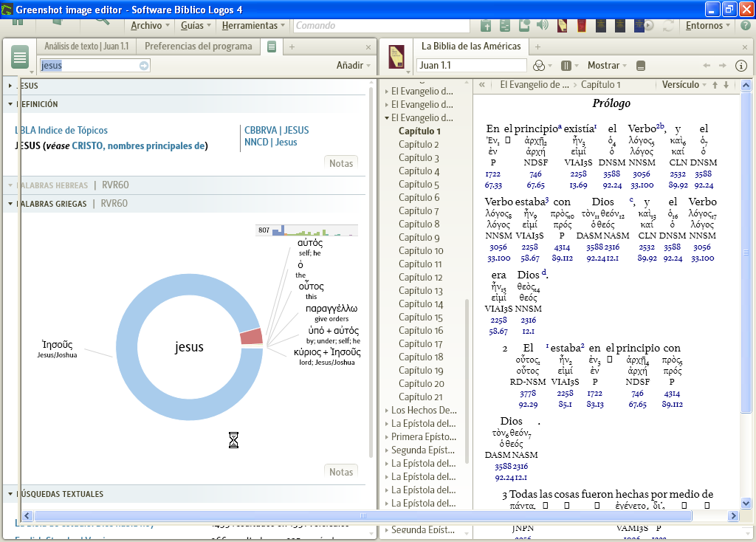Open the Versículo dropdown
756x542 pixels.
click(x=684, y=85)
